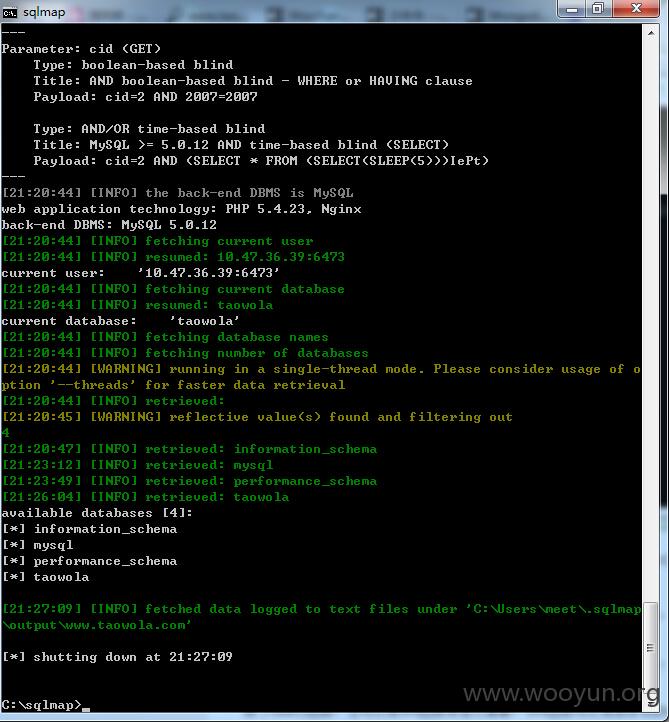Click '[*] performance_schema' list entry
669x722 pixels.
[89, 561]
